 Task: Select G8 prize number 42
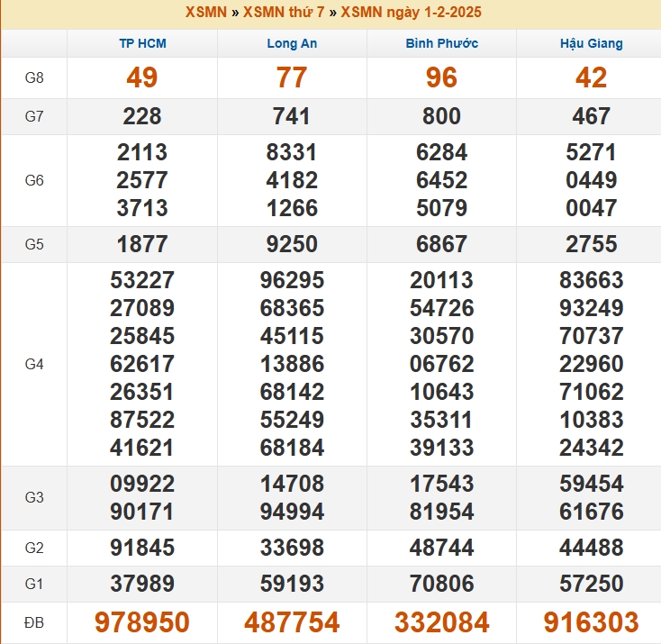pyautogui.click(x=591, y=77)
